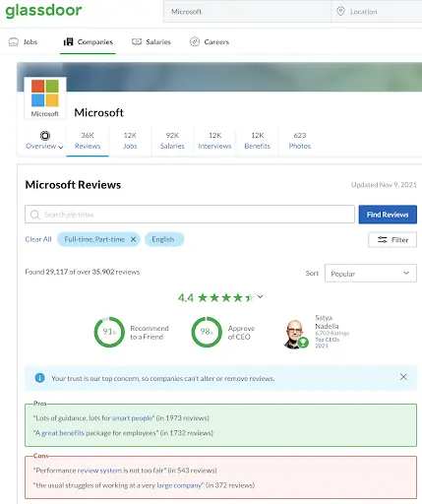The height and width of the screenshot is (504, 422).
Task: Click the blue info icon in trust notice
Action: (39, 378)
